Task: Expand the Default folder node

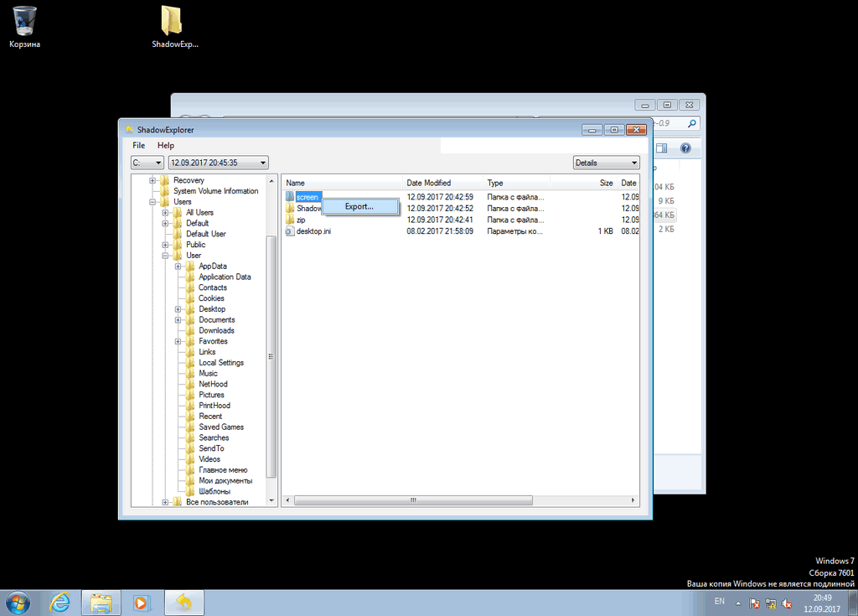Action: 165,223
